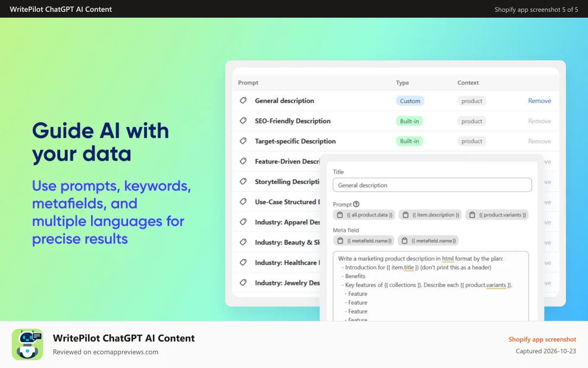Insert the {{ all.product.data }} variable chip
Viewport: 588px width, 368px height.
(x=364, y=215)
